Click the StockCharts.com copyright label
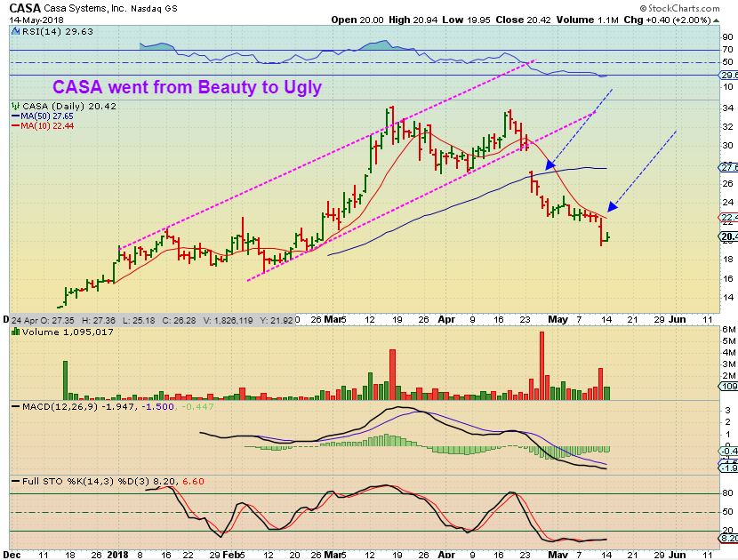 679,8
